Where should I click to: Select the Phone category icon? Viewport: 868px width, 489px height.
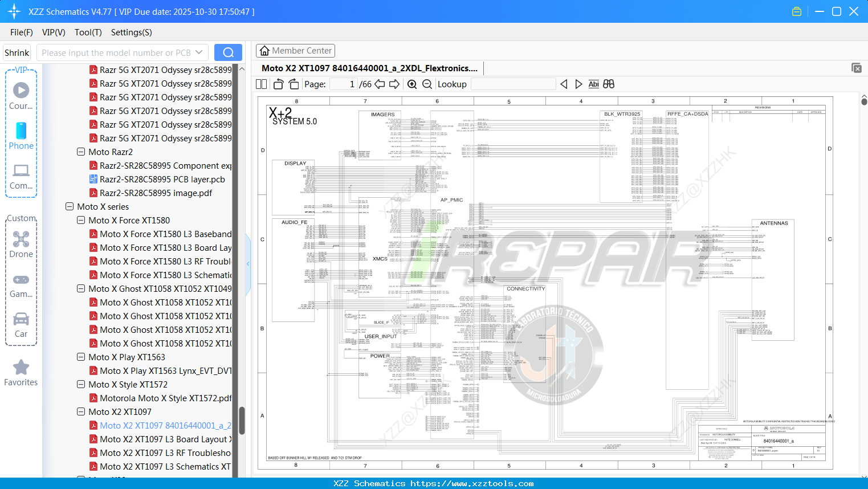21,136
